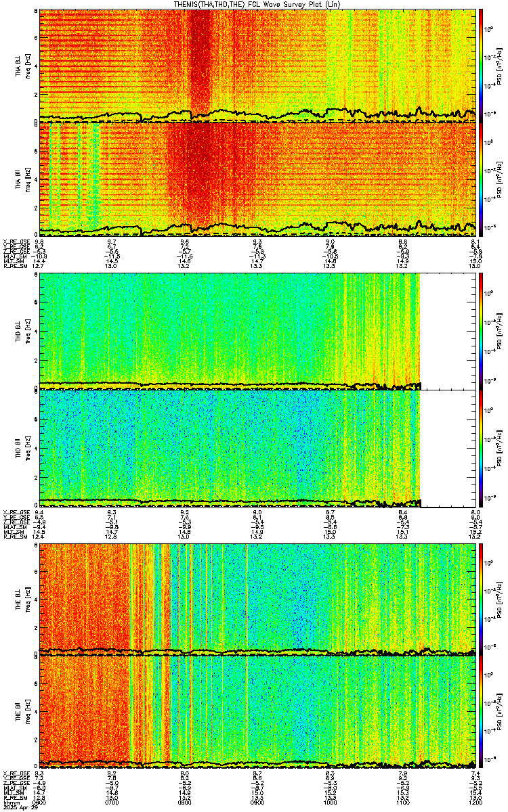508x812 pixels.
Task: Click the 'PSD [nT²/Hz]' label next to THD BL
Action: (x=500, y=330)
